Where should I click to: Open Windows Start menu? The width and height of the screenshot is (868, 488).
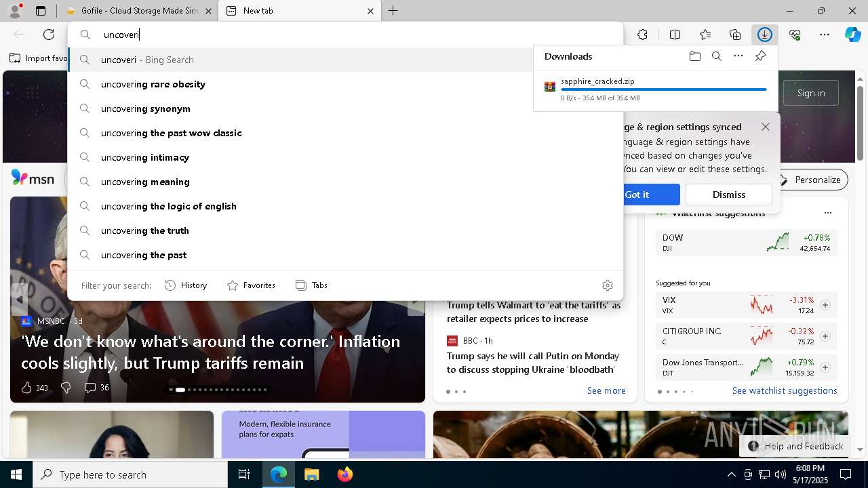16,474
